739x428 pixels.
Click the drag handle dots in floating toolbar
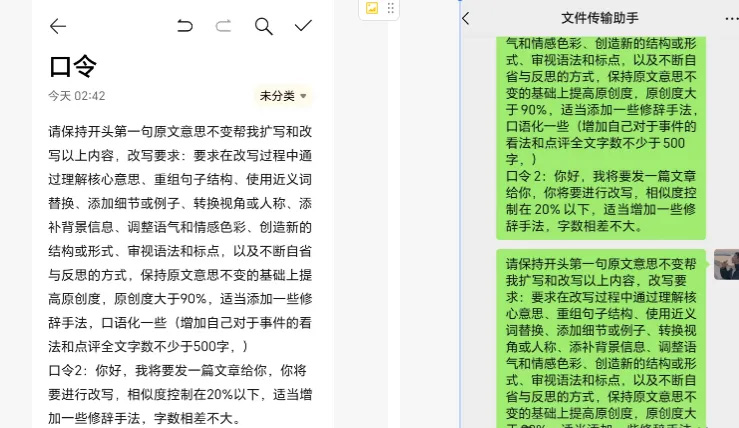coord(390,8)
